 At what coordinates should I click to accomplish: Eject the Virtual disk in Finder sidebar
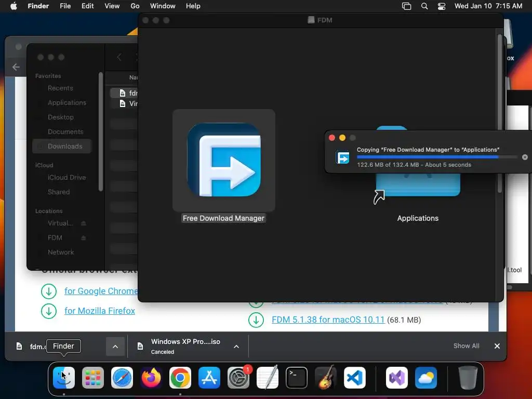pos(84,223)
